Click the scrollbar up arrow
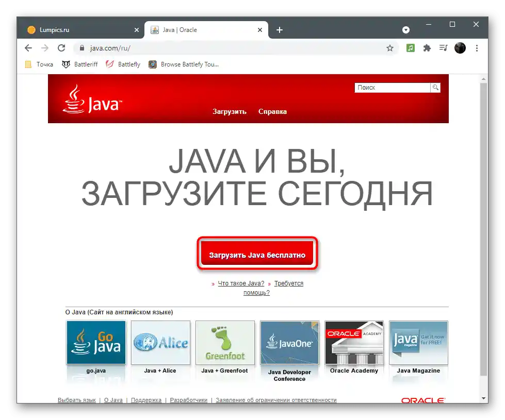 pos(483,79)
